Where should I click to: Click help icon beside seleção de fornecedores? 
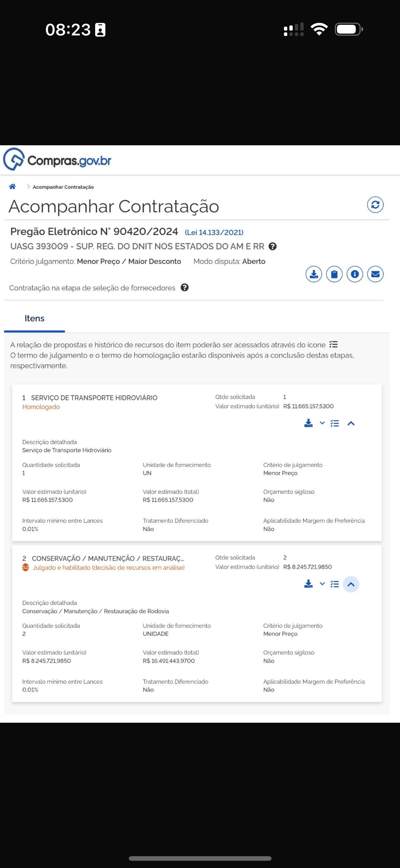click(185, 288)
